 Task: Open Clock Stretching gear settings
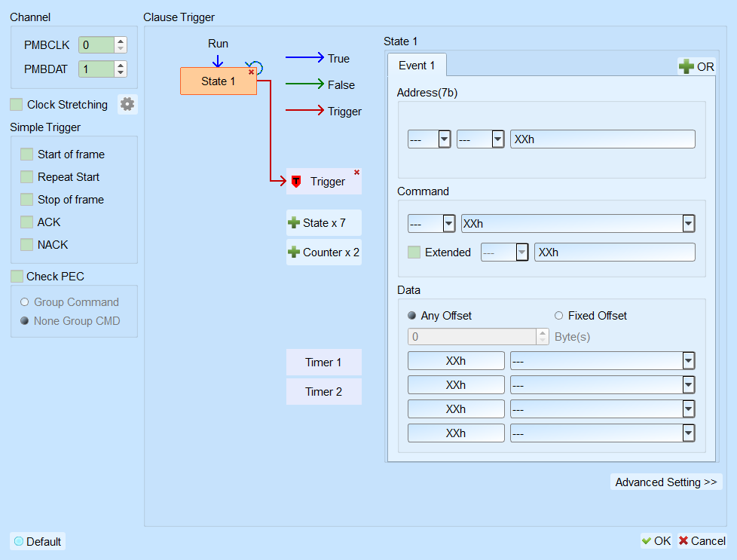point(127,104)
